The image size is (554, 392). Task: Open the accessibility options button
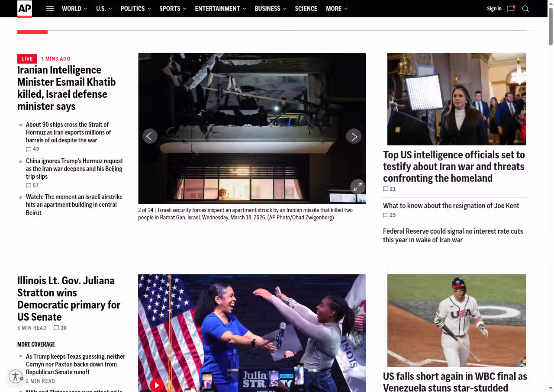[16, 376]
